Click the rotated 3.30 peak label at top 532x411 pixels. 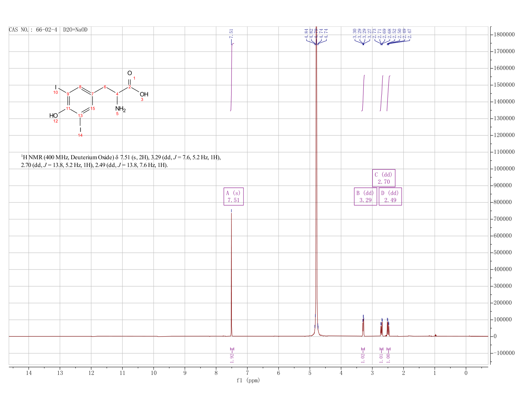coord(355,34)
